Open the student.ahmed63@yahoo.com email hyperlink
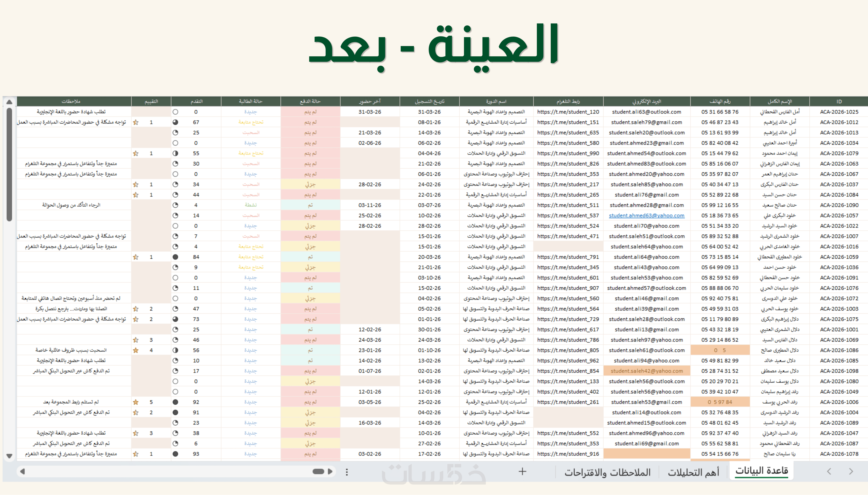Viewport: 868px width, 495px height. click(647, 216)
